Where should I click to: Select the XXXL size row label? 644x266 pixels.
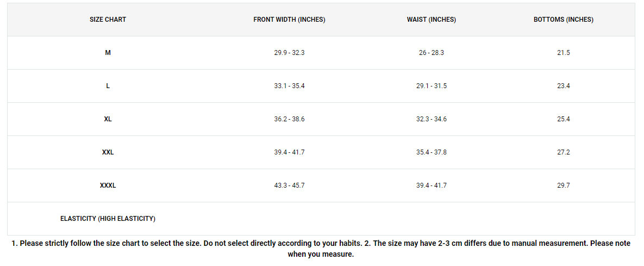[x=108, y=185]
